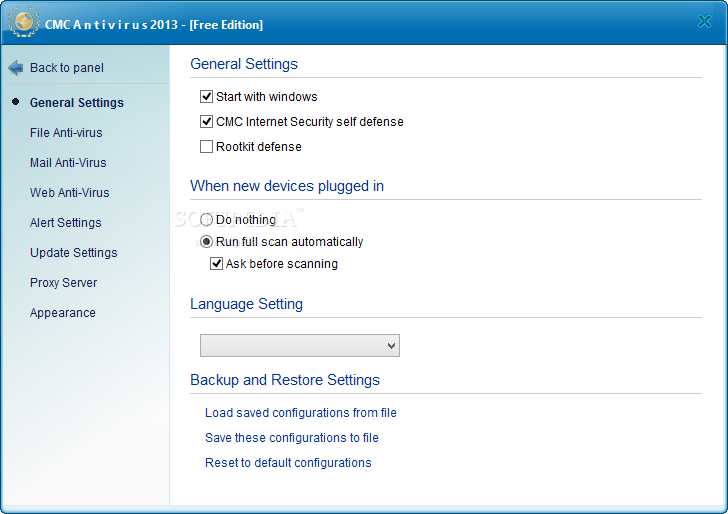Open Alert Settings page
Screen dimensions: 728x514
pos(65,223)
